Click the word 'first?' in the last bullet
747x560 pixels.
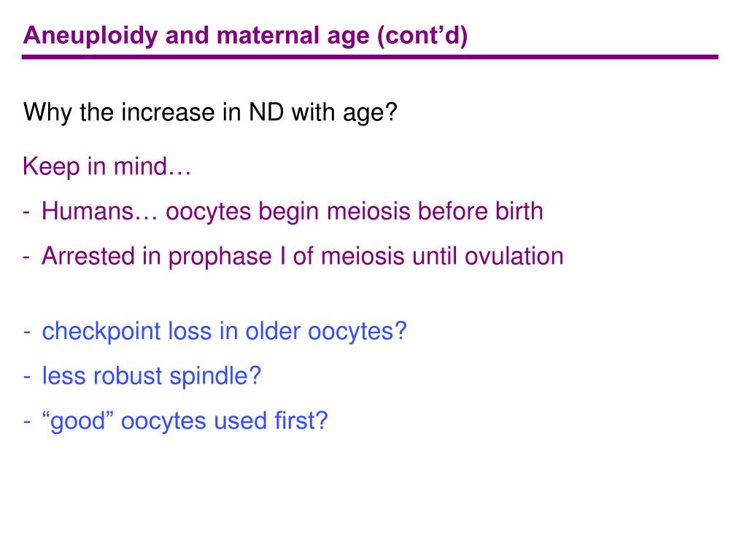[x=301, y=421]
